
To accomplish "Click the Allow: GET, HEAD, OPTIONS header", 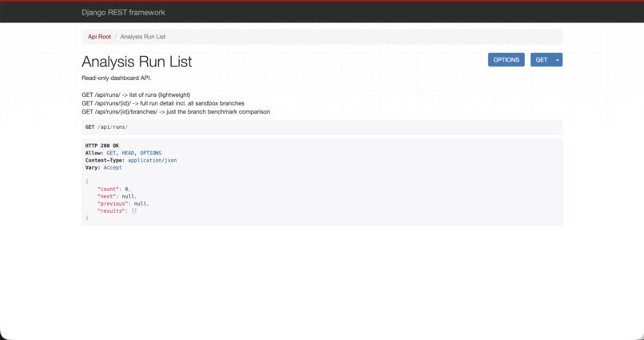I will (x=123, y=153).
